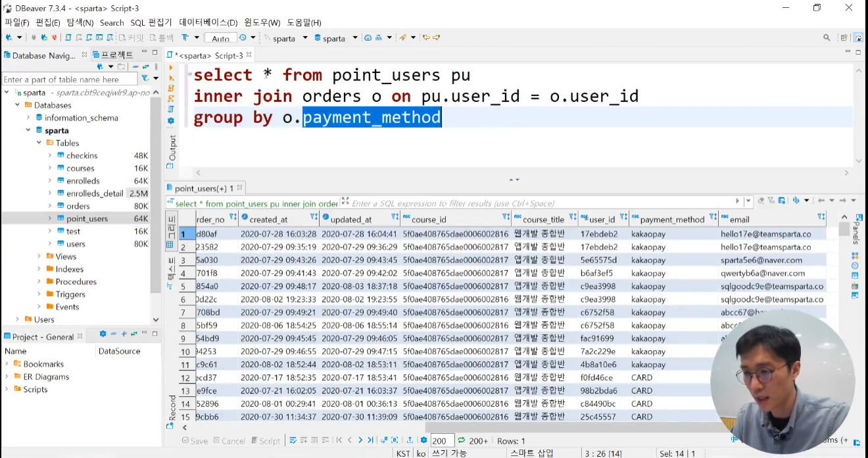Click the execute SQL statement arrow icon
868x458 pixels.
pyautogui.click(x=171, y=67)
